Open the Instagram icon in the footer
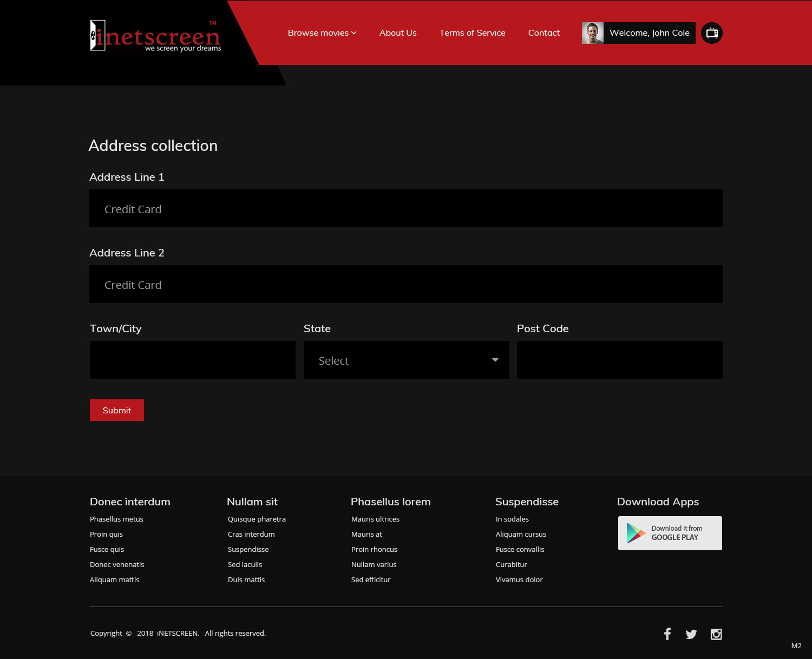812x659 pixels. click(x=716, y=634)
